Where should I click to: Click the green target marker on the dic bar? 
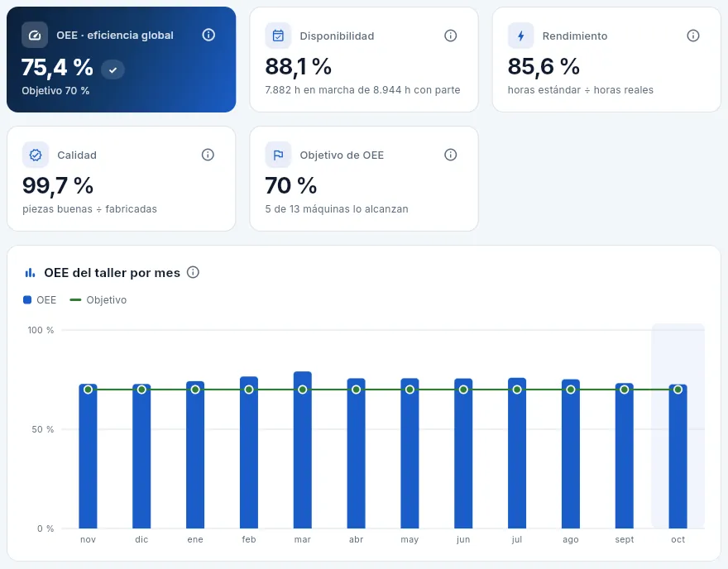141,390
